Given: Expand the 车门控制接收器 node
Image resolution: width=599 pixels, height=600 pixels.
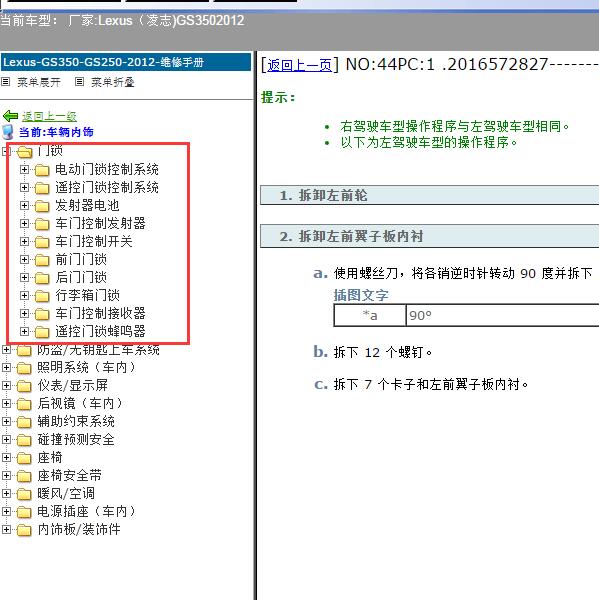Looking at the screenshot, I should (x=24, y=313).
